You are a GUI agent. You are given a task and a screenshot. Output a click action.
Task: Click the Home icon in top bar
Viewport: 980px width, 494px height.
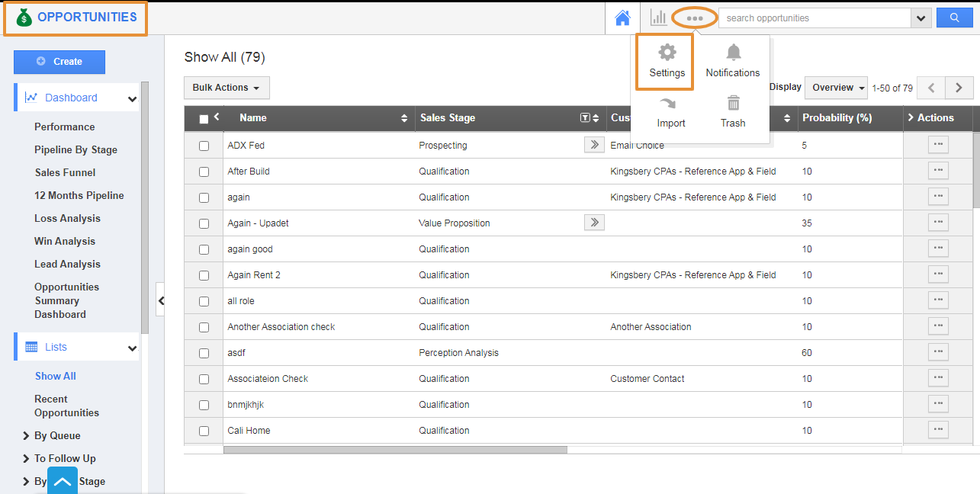pyautogui.click(x=622, y=18)
